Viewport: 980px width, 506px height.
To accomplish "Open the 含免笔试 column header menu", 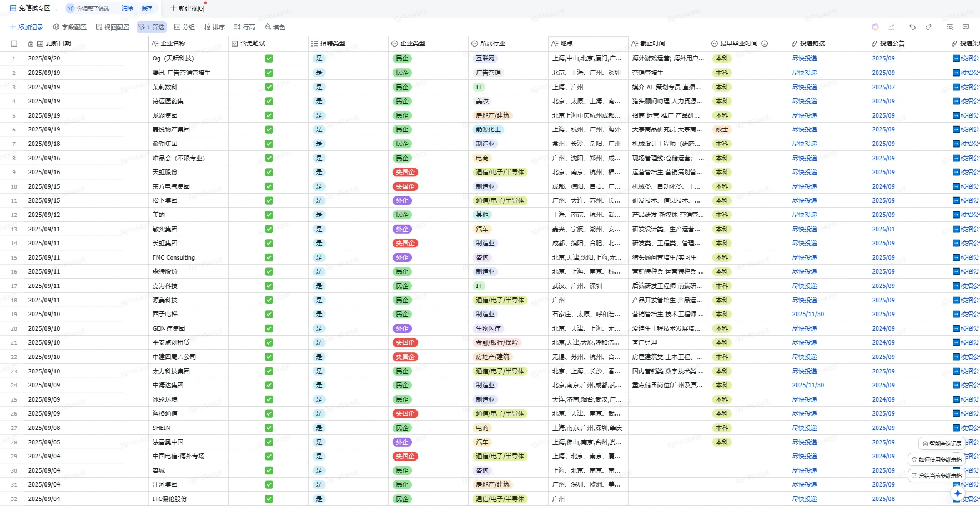I will tap(269, 43).
